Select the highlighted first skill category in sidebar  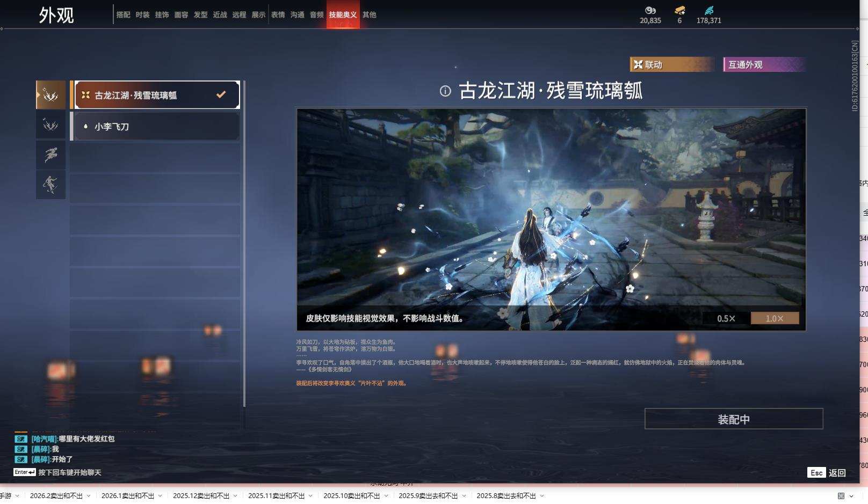tap(50, 94)
